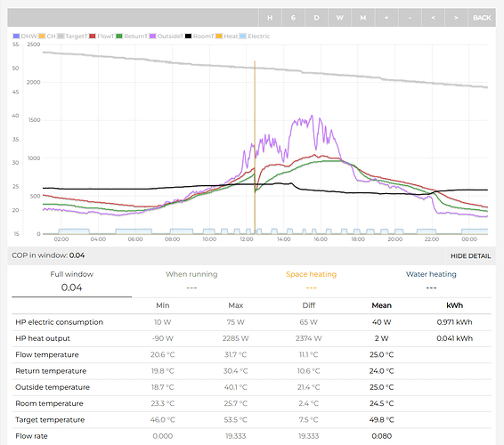
Task: Switch to the Full window tab
Action: point(71,281)
